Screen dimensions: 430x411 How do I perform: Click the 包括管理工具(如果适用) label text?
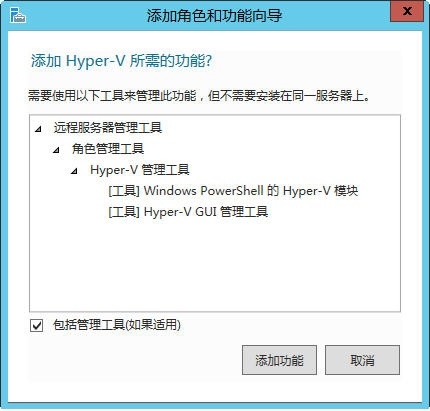(117, 325)
